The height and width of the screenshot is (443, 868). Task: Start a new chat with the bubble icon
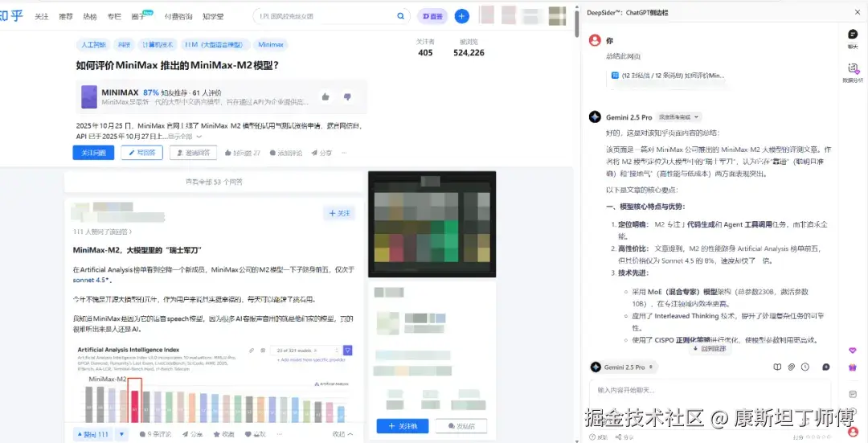pyautogui.click(x=826, y=367)
